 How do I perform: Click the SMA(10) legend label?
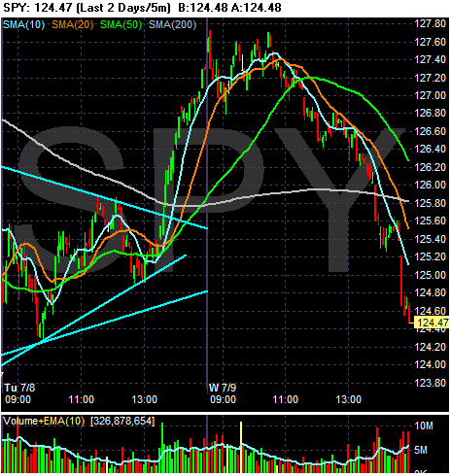(23, 24)
